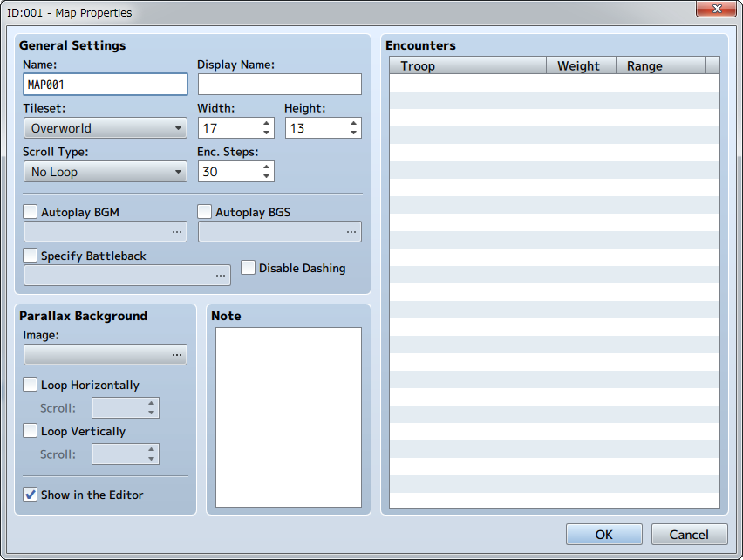743x560 pixels.
Task: Open the Autoplay BGM file picker ellipsis
Action: pos(177,232)
